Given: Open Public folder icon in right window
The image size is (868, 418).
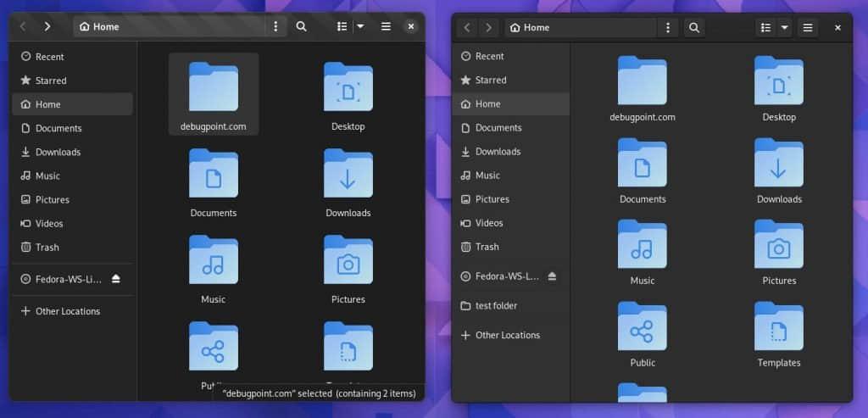Looking at the screenshot, I should (x=642, y=326).
